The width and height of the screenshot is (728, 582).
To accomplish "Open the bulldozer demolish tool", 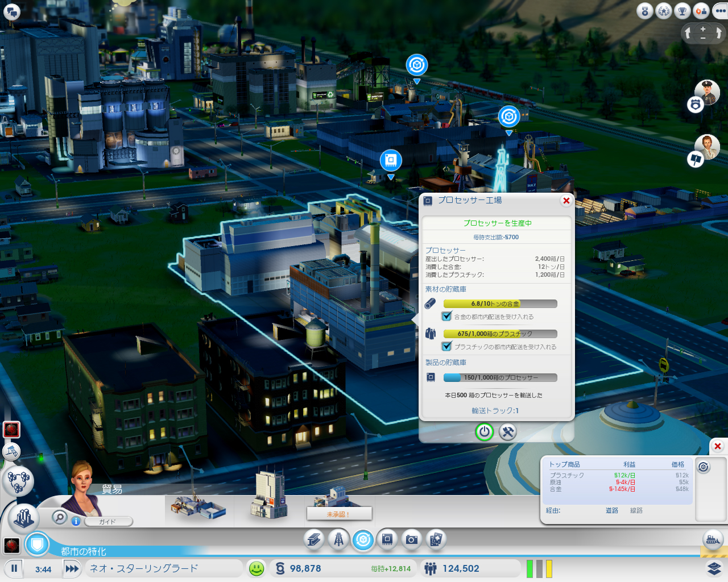I will tap(11, 452).
